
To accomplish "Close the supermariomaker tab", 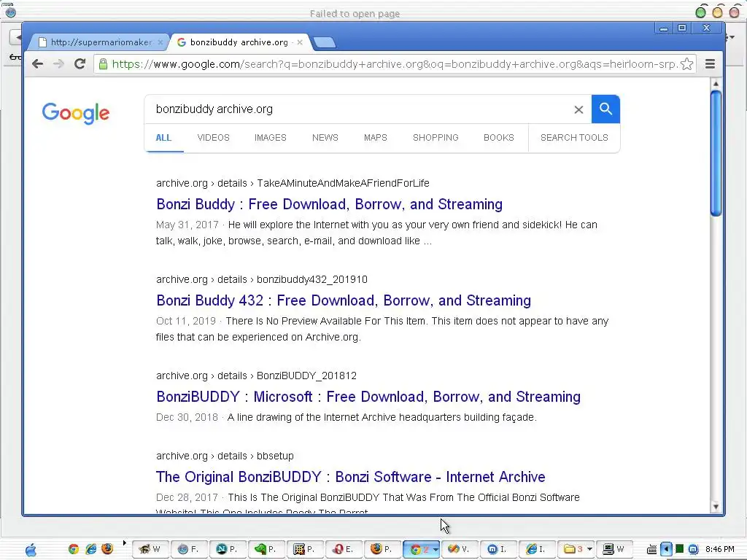I will click(160, 42).
